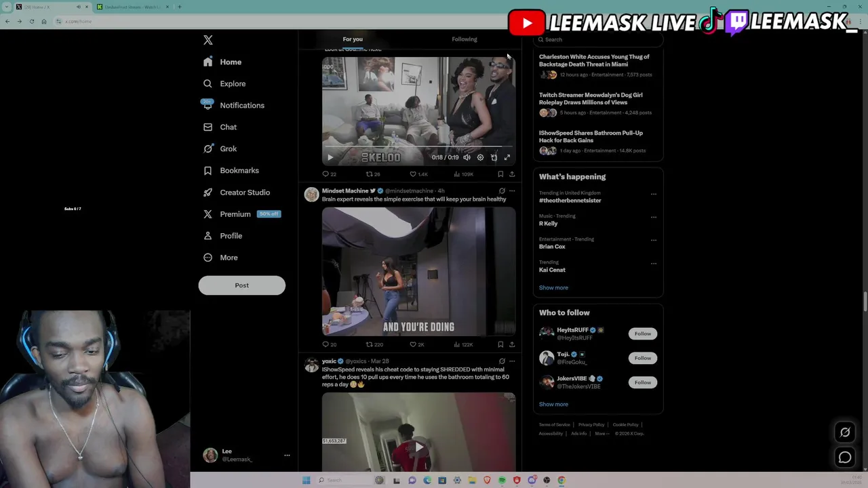Screen dimensions: 868x488
Task: Reload the page in browser toolbar
Action: coord(31,21)
